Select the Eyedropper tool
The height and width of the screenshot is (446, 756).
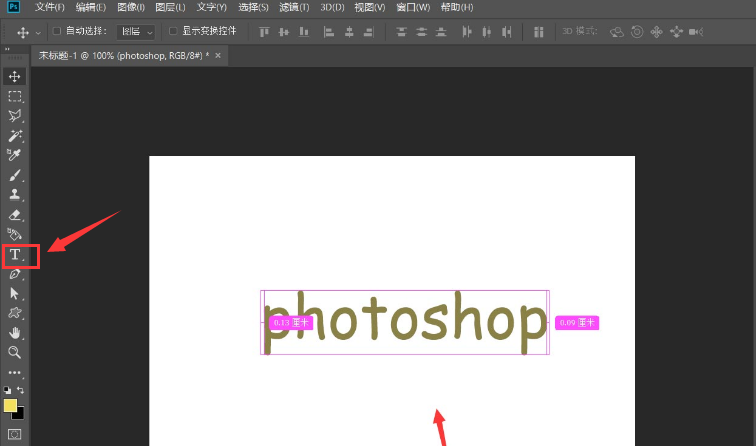click(x=14, y=155)
